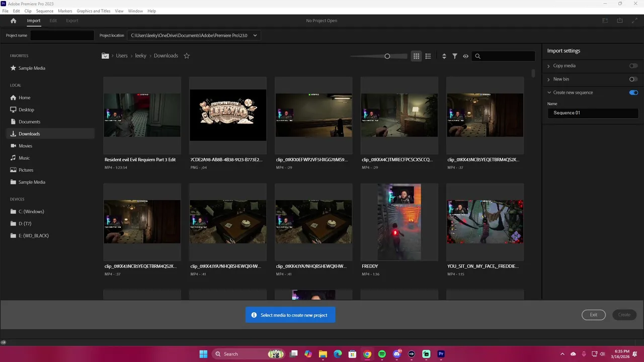Viewport: 644px width, 362px height.
Task: Toggle the Copy media switch
Action: pyautogui.click(x=633, y=66)
